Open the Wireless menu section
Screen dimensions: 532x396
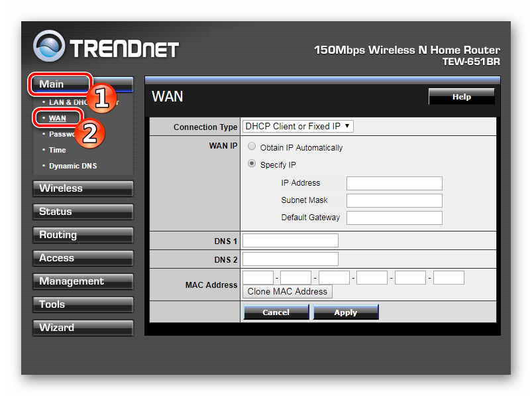point(83,188)
